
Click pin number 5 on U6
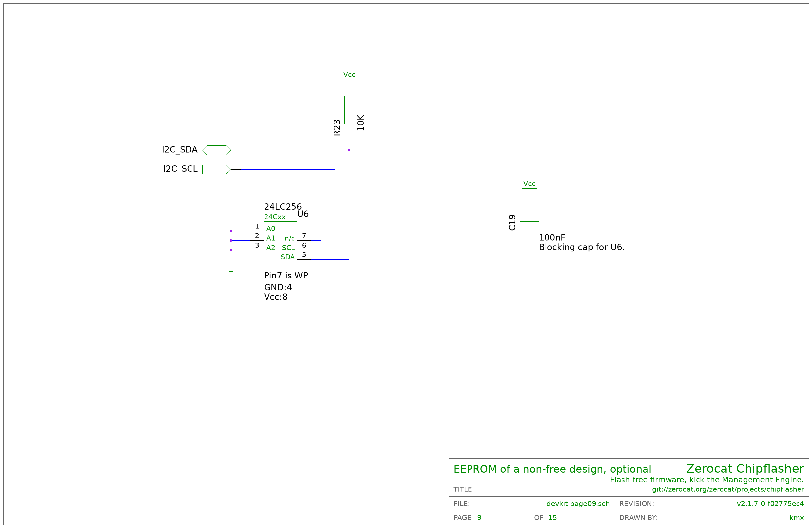(x=304, y=255)
